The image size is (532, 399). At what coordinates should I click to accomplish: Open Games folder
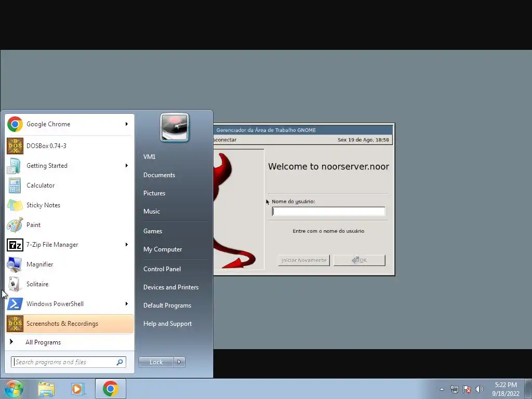point(153,231)
